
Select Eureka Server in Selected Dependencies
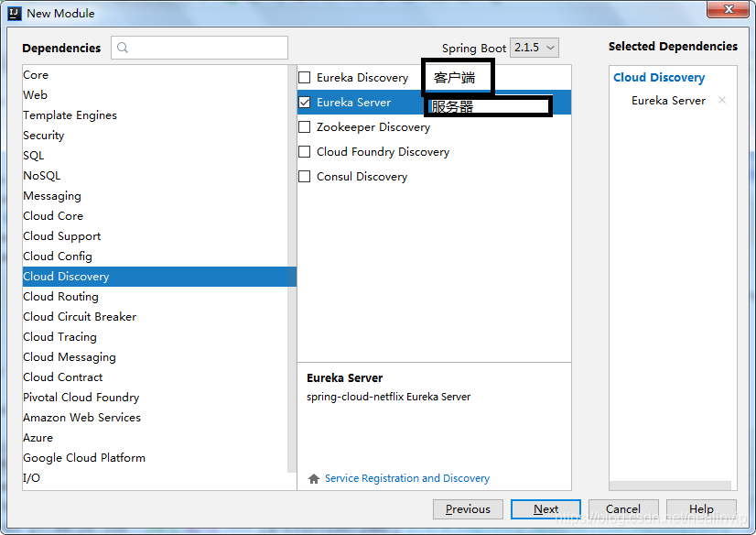[x=668, y=101]
